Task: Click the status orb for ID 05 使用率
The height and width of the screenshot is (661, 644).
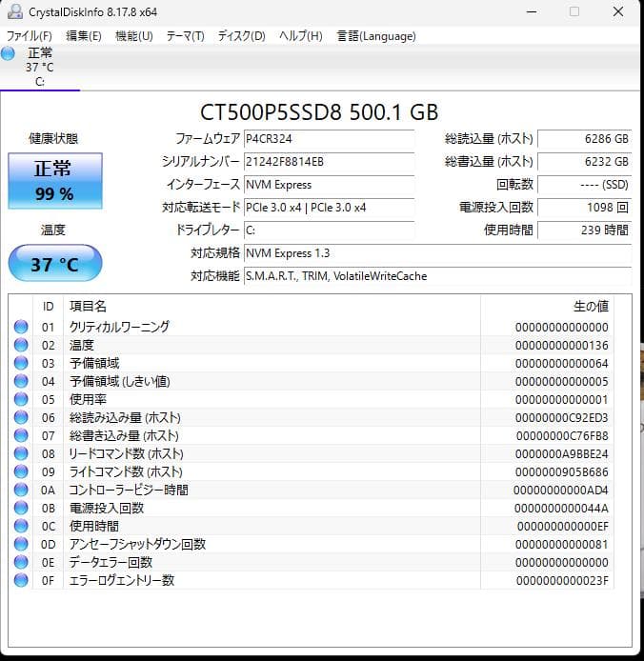Action: tap(21, 399)
